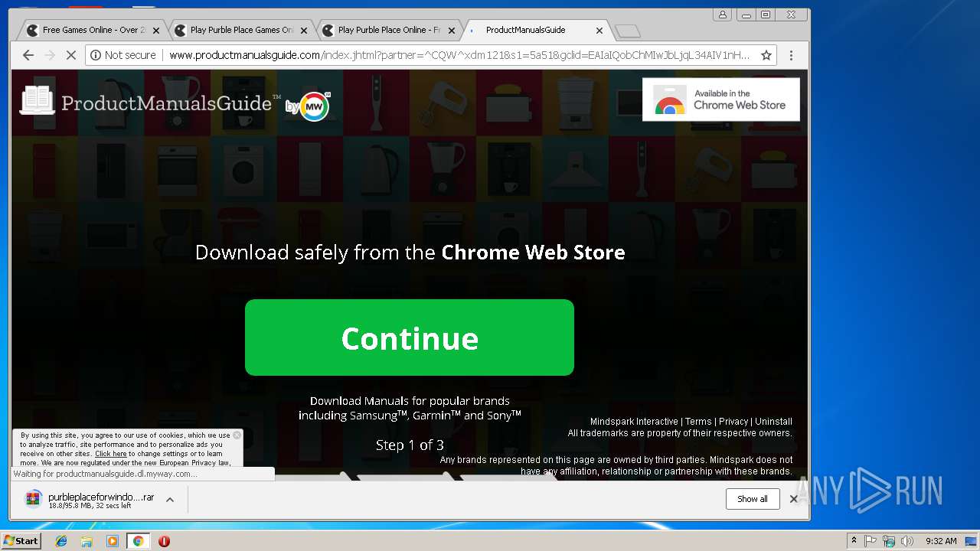
Task: Close the Play Purble Place Online tab
Action: [x=452, y=31]
